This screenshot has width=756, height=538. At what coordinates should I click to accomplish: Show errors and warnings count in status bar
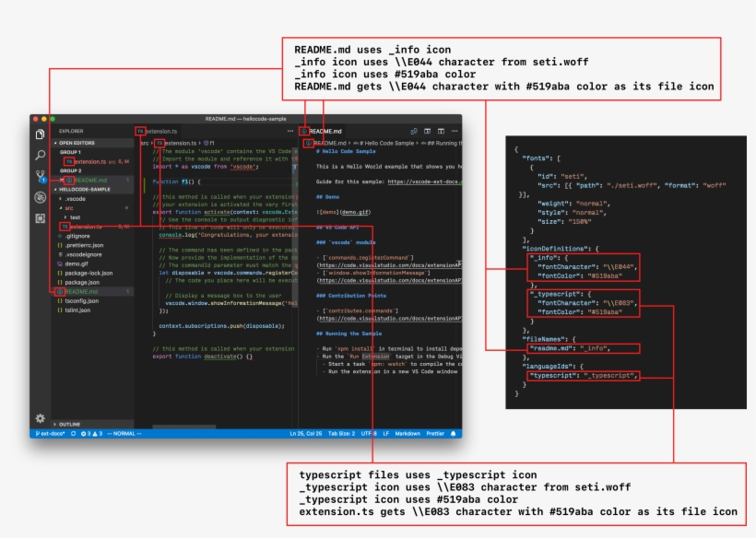[x=91, y=434]
